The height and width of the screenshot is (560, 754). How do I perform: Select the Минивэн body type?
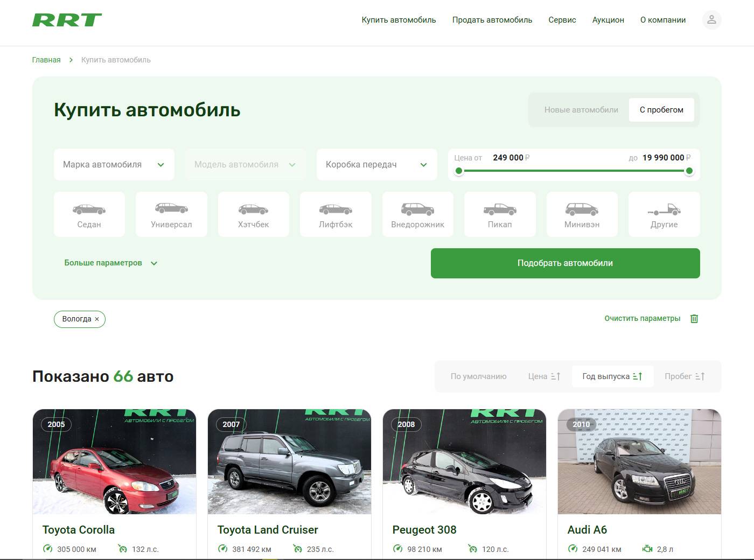coord(582,214)
